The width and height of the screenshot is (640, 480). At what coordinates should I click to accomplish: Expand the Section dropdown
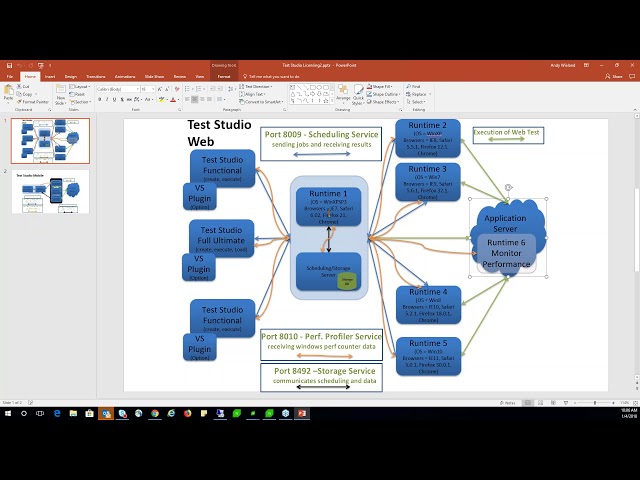point(80,102)
